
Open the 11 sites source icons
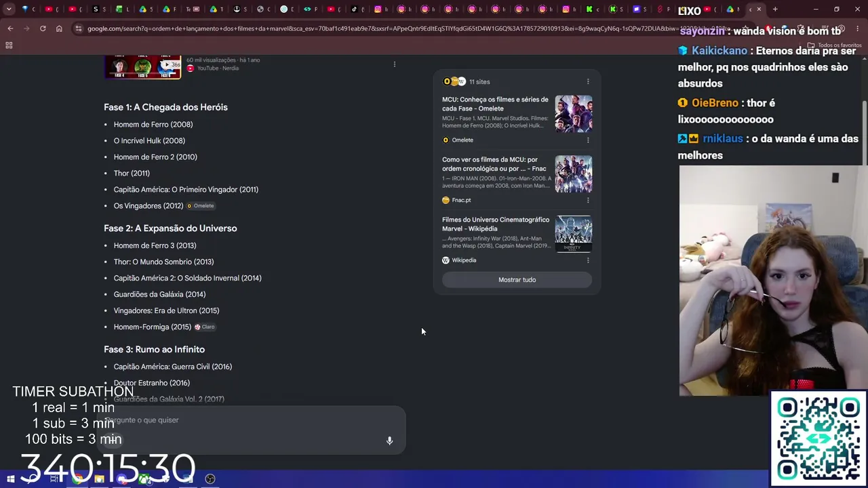click(454, 81)
